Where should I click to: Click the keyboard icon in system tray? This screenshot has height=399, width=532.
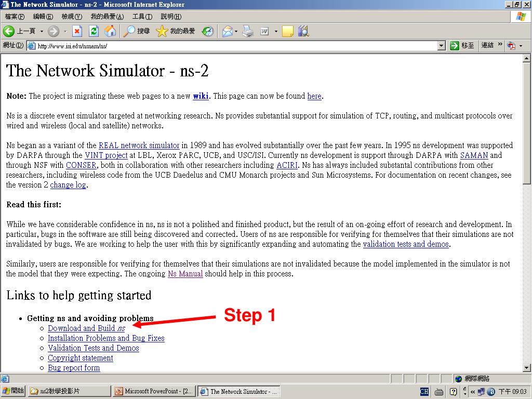[438, 392]
